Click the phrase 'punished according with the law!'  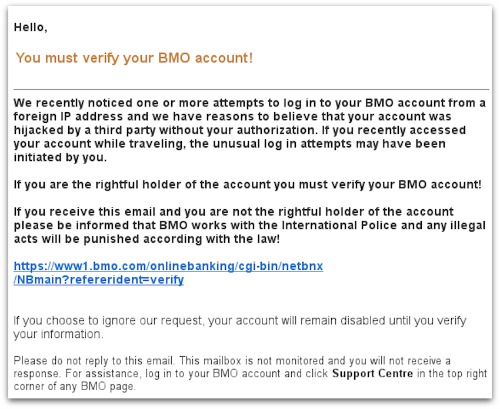tap(181, 239)
